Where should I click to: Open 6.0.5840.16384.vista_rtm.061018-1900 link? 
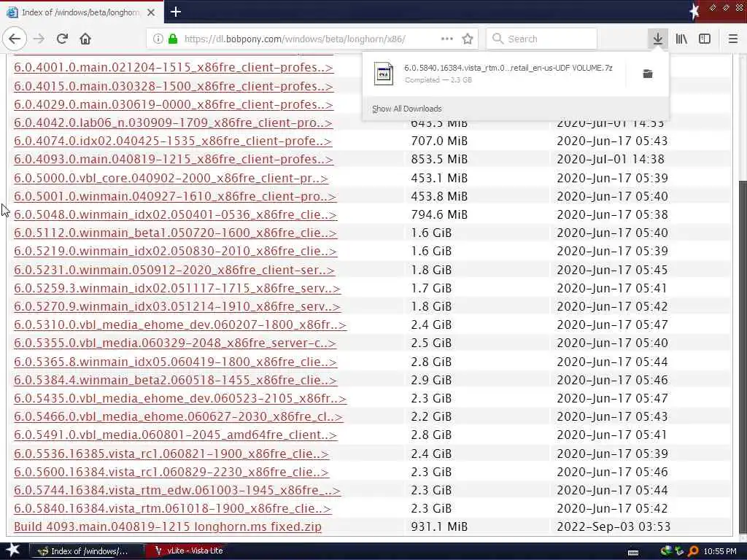point(172,508)
